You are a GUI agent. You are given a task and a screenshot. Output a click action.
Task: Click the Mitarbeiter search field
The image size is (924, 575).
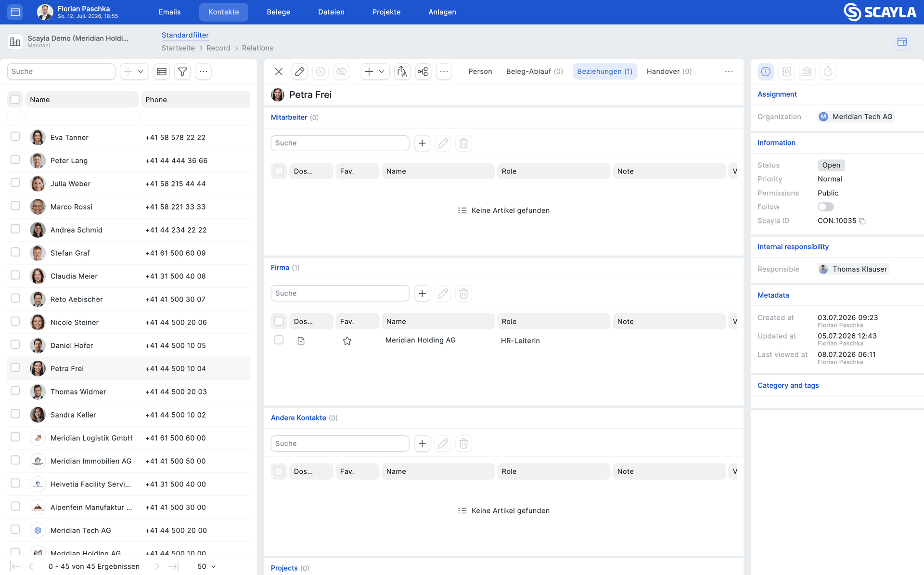pos(340,143)
